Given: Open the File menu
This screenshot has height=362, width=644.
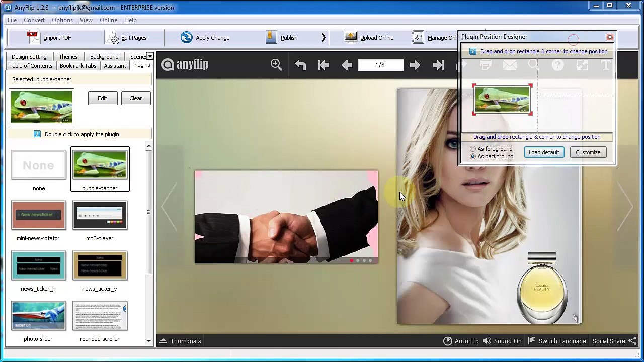Looking at the screenshot, I should coord(12,20).
